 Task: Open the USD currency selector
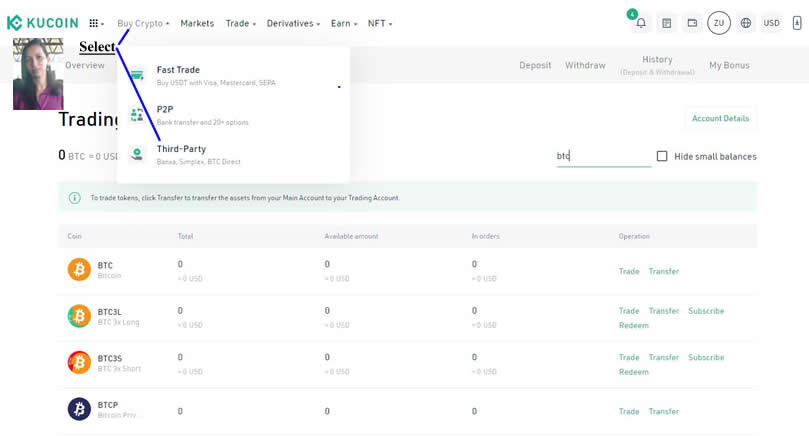point(771,23)
